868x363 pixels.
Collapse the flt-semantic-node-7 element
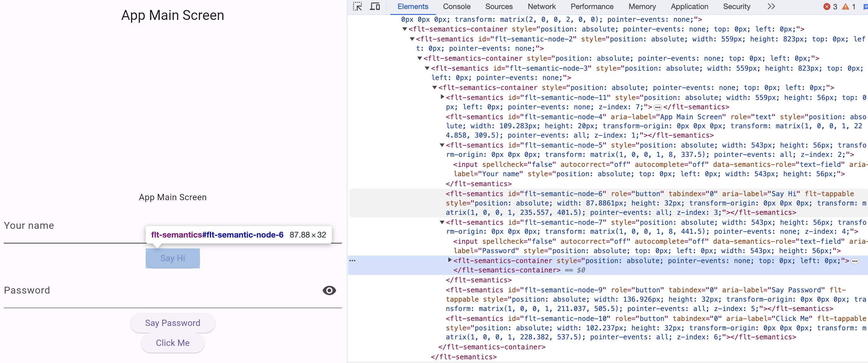point(442,223)
